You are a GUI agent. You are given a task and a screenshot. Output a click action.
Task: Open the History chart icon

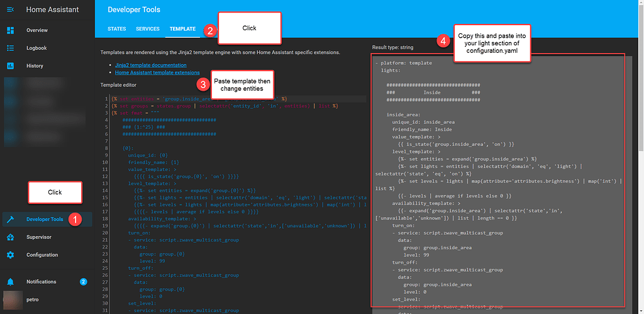point(10,65)
